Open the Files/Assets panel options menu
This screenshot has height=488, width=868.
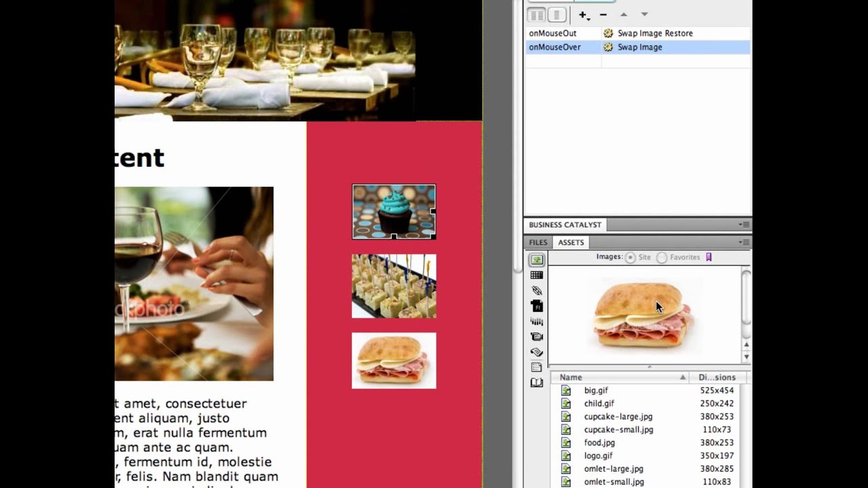click(745, 242)
